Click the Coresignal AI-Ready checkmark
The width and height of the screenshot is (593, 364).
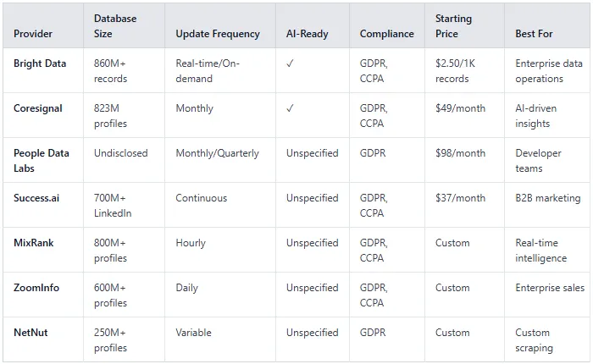tap(290, 108)
